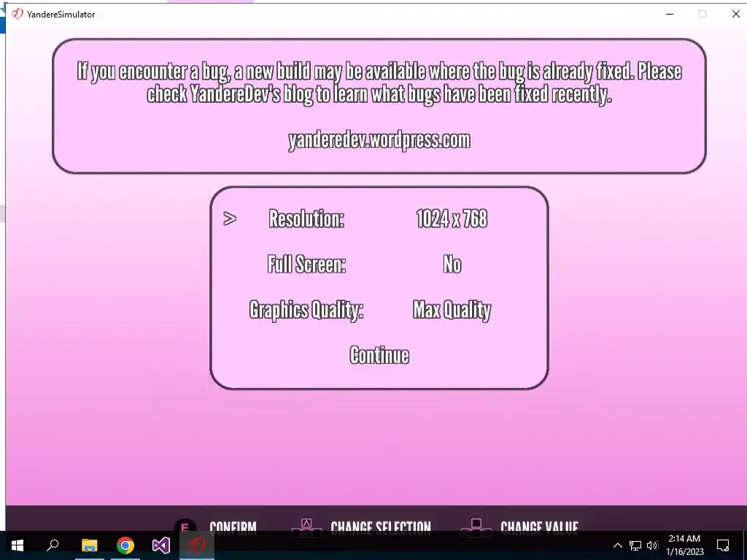Click the CHANGE VALUE prompt label

(x=539, y=526)
